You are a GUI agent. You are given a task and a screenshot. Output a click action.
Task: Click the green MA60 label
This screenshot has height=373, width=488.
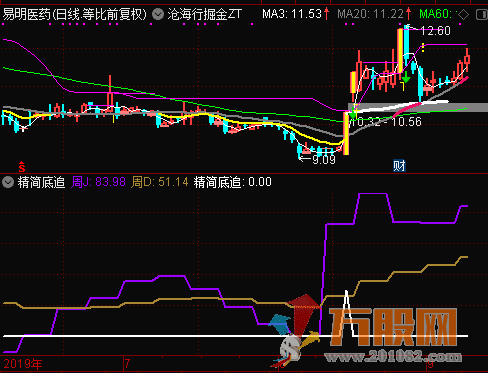436,14
